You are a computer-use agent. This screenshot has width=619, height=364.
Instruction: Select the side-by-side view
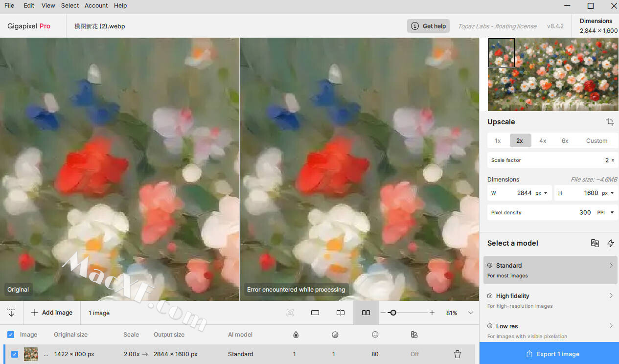[x=366, y=313]
